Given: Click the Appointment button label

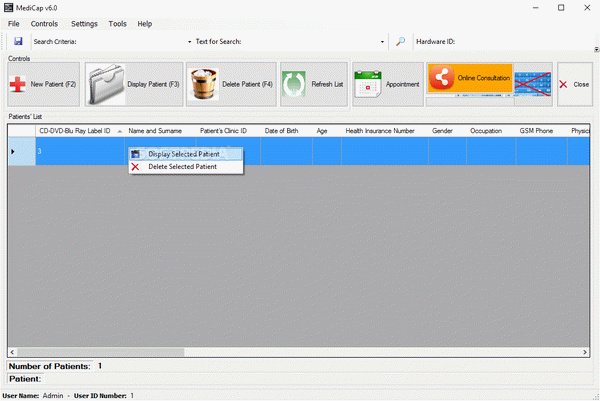Looking at the screenshot, I should pyautogui.click(x=403, y=84).
